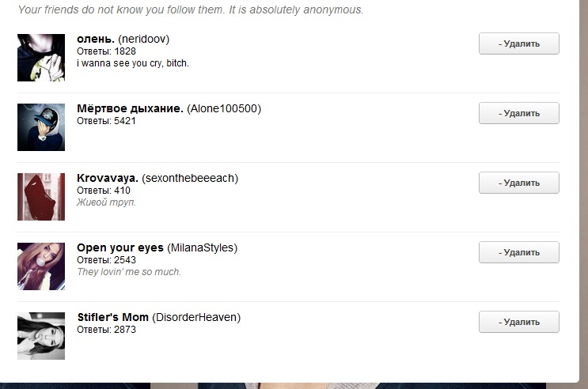
Task: Open the олень. profile avatar
Action: pos(41,58)
